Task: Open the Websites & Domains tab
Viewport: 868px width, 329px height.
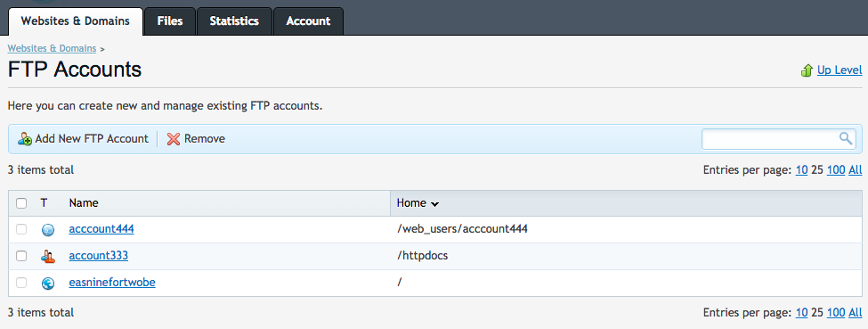Action: click(x=76, y=21)
